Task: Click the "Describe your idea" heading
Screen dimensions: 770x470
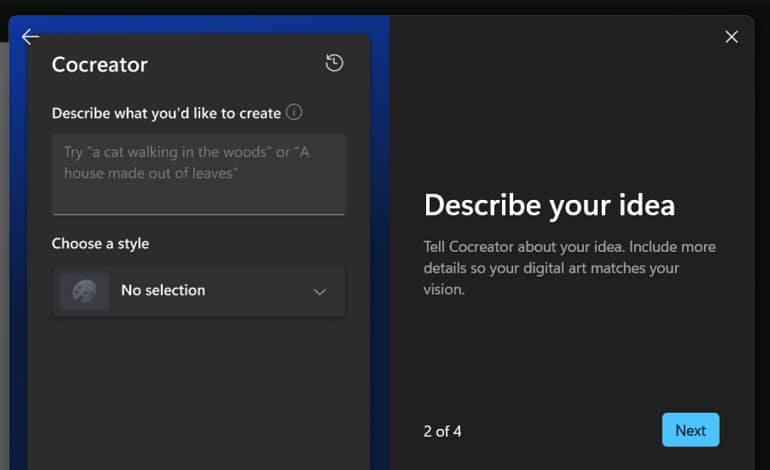Action: (550, 205)
